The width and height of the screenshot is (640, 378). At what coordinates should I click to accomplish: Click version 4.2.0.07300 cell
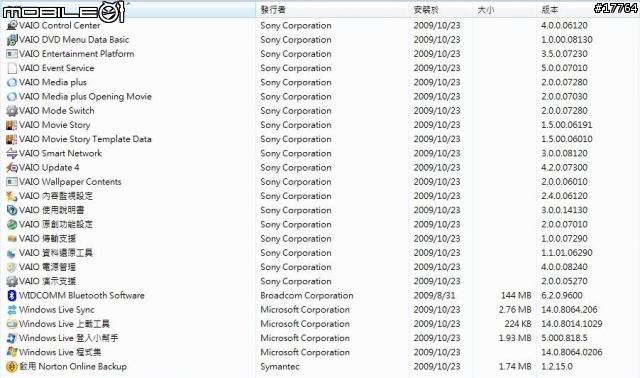[564, 168]
